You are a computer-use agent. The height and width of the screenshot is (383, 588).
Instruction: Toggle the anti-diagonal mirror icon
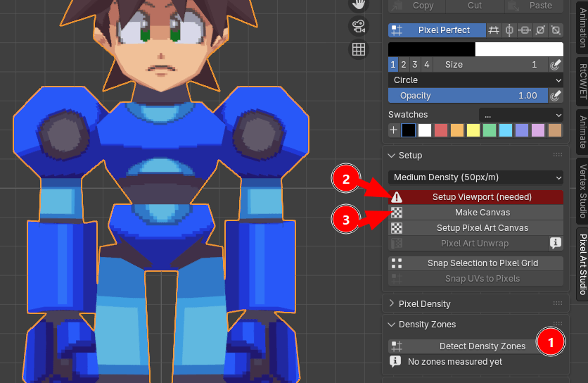tap(556, 30)
